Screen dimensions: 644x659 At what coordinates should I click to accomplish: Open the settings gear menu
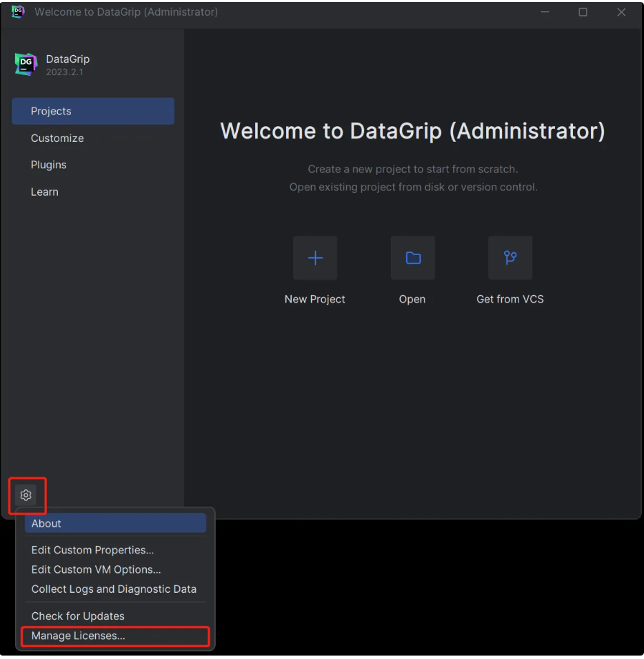pyautogui.click(x=26, y=495)
